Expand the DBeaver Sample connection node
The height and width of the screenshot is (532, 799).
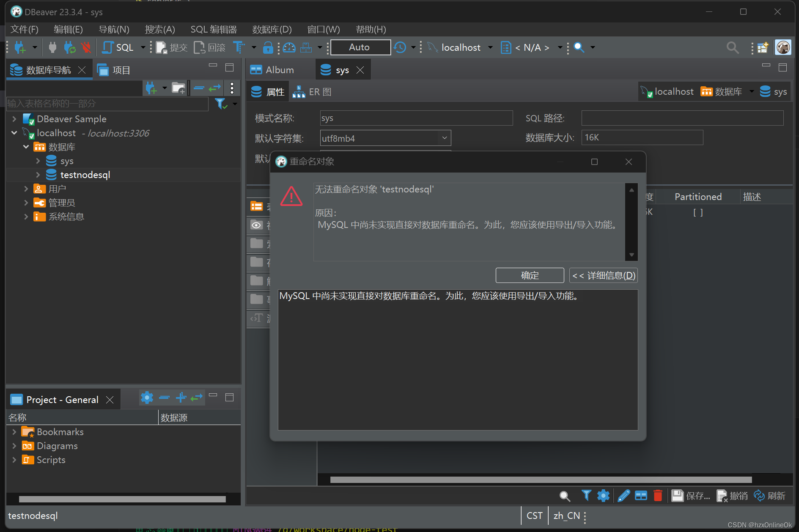pyautogui.click(x=14, y=119)
